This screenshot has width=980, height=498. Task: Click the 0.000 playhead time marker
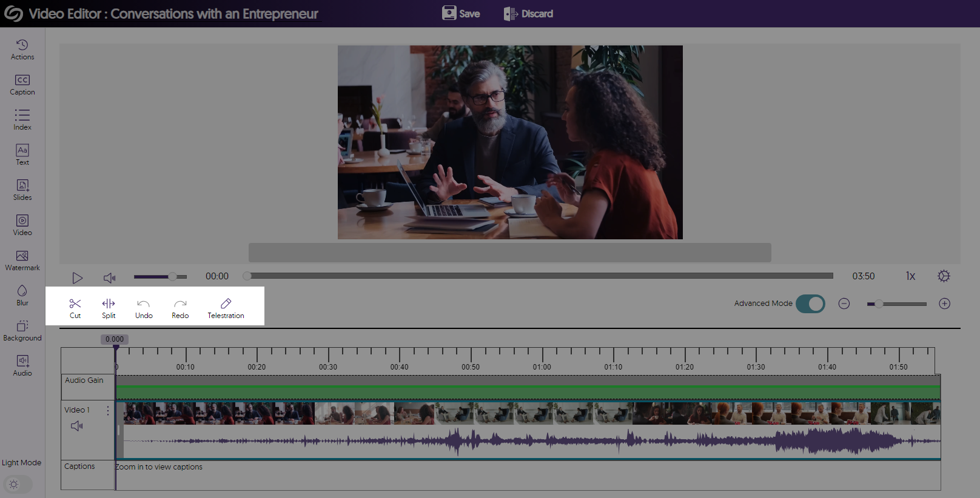[115, 339]
